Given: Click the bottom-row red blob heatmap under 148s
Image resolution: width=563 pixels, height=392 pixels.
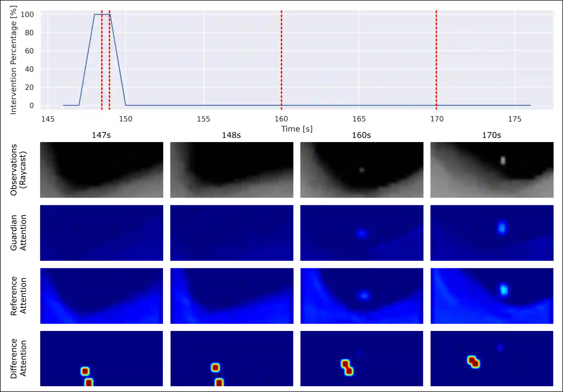Looking at the screenshot, I should pyautogui.click(x=231, y=359).
